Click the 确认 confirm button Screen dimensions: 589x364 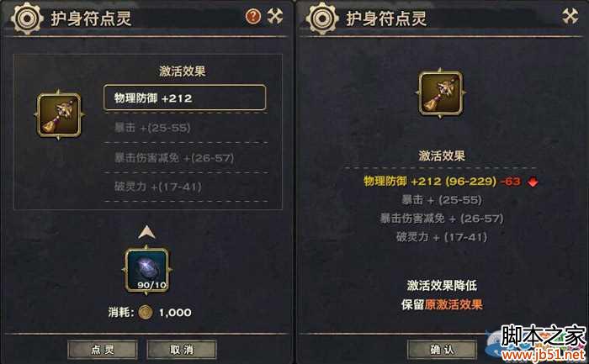442,350
